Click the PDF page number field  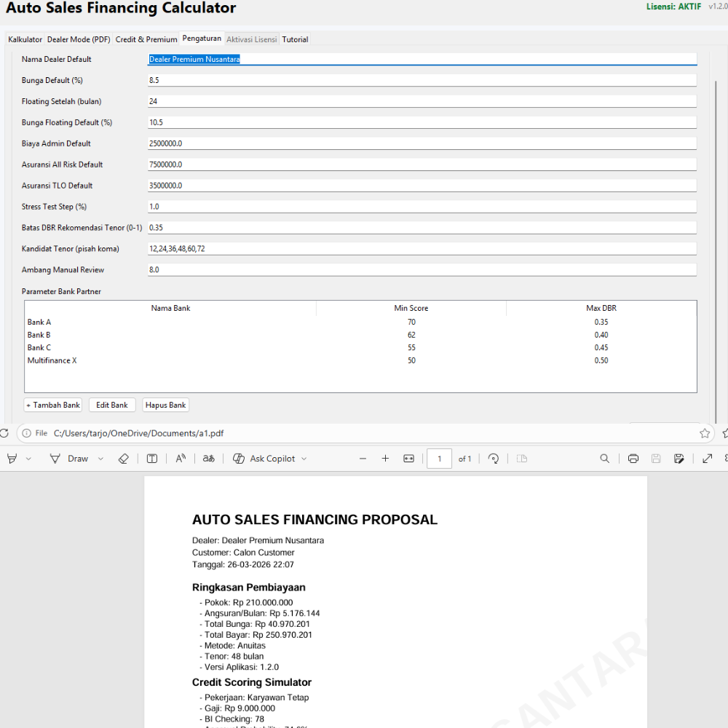(439, 459)
